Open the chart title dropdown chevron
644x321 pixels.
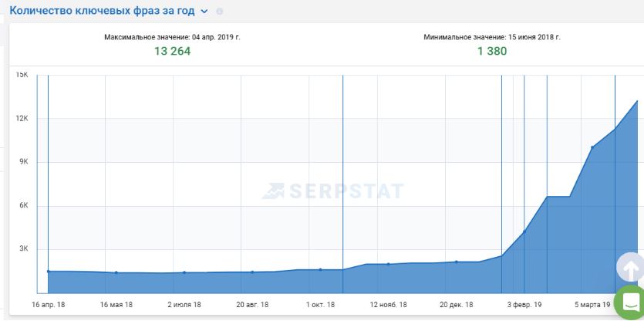204,12
